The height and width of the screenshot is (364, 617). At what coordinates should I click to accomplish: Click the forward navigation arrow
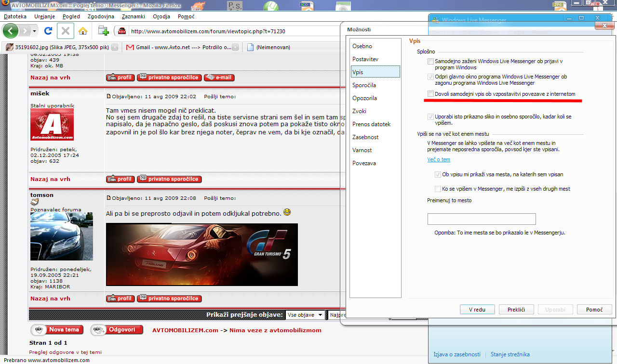[x=25, y=31]
